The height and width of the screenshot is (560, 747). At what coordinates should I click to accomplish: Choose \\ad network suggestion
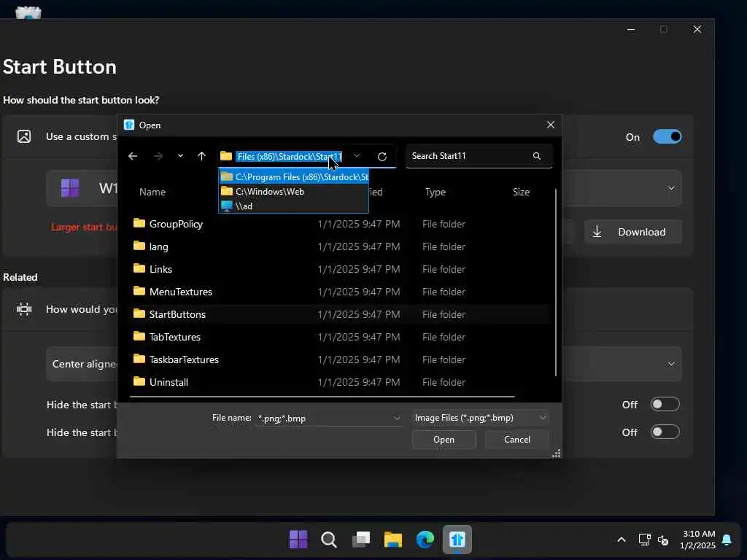click(x=294, y=206)
